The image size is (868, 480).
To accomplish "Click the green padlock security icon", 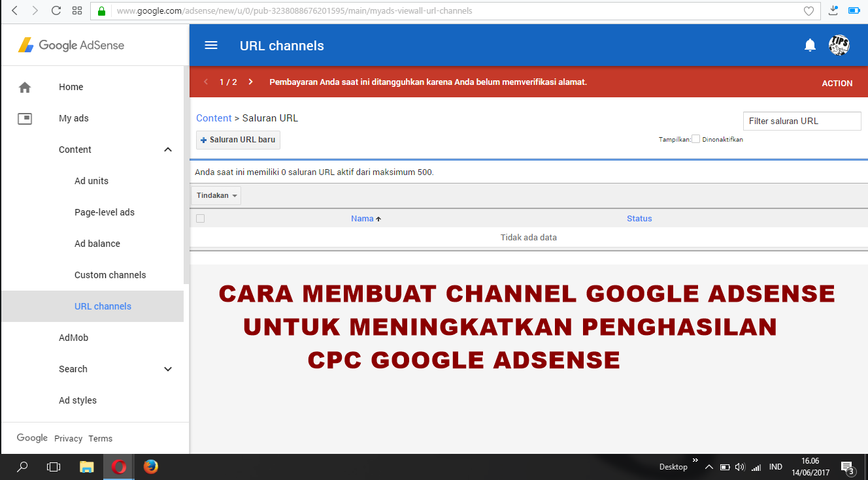I will [x=101, y=11].
